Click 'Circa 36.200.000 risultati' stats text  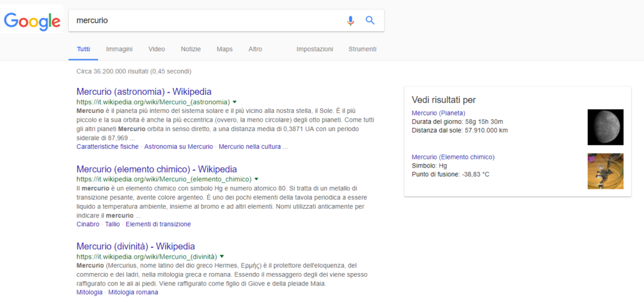[134, 71]
